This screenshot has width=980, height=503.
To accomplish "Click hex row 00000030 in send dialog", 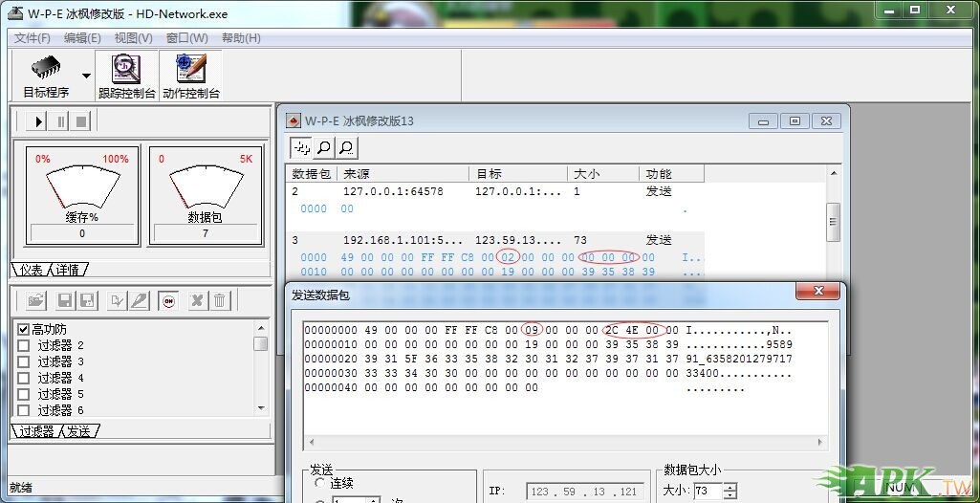I will click(548, 374).
